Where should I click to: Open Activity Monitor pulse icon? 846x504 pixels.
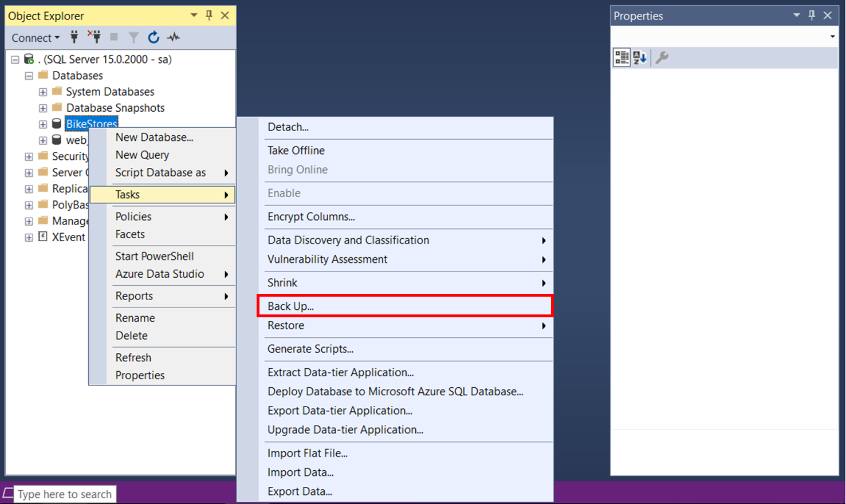[x=174, y=37]
